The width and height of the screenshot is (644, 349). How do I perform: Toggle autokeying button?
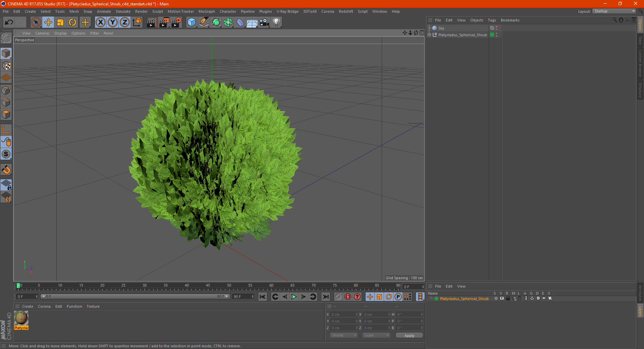tap(348, 297)
